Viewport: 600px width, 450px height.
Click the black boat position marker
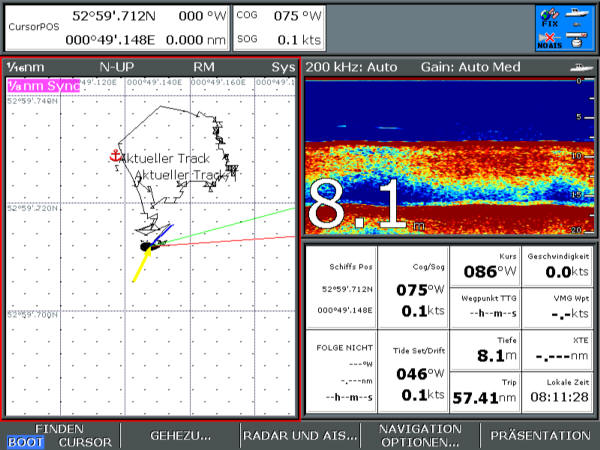coord(148,245)
